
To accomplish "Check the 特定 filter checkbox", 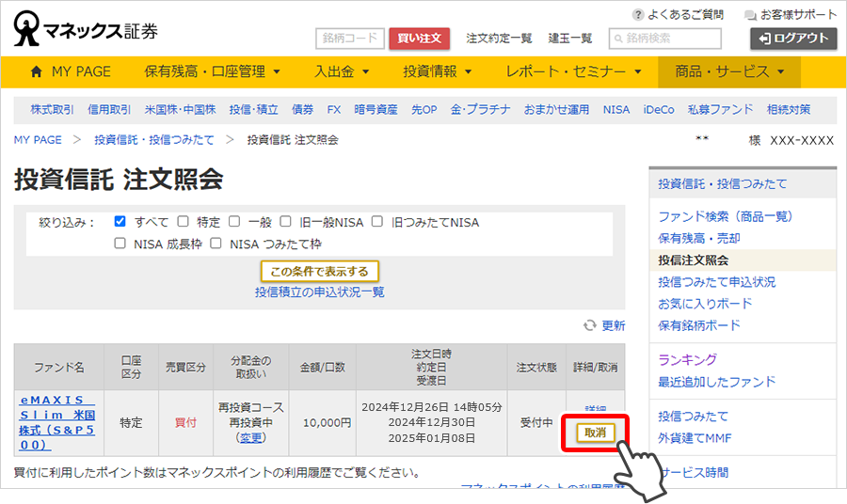I will [184, 221].
